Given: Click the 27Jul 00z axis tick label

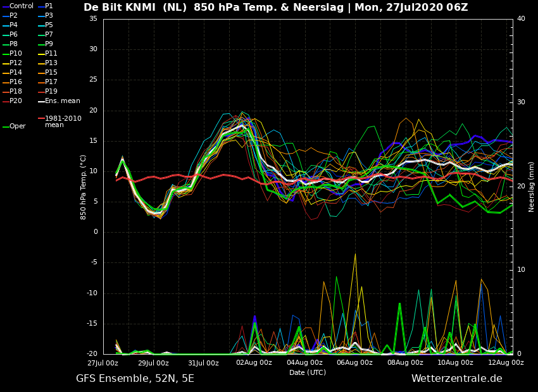Looking at the screenshot, I should (x=103, y=363).
